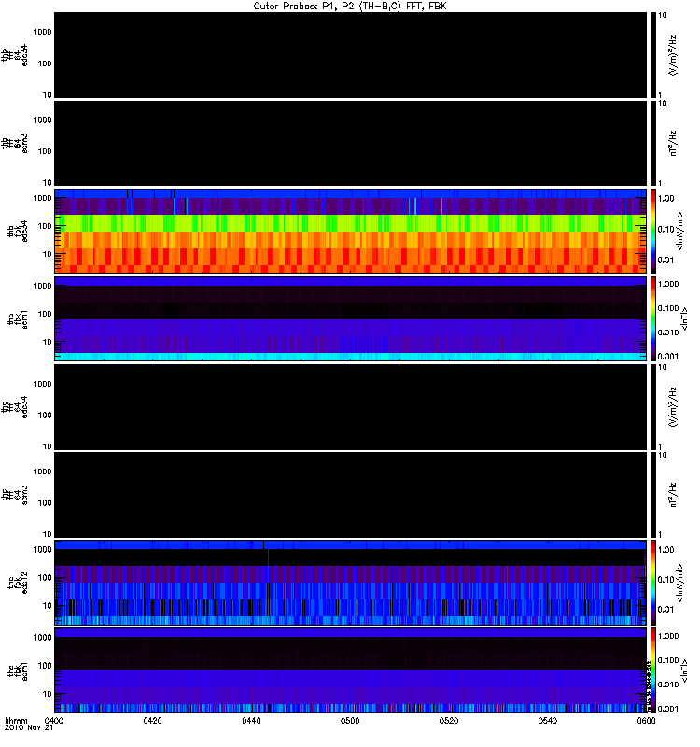Click the "thb fff 64 scm3" y-axis title

pos(14,144)
